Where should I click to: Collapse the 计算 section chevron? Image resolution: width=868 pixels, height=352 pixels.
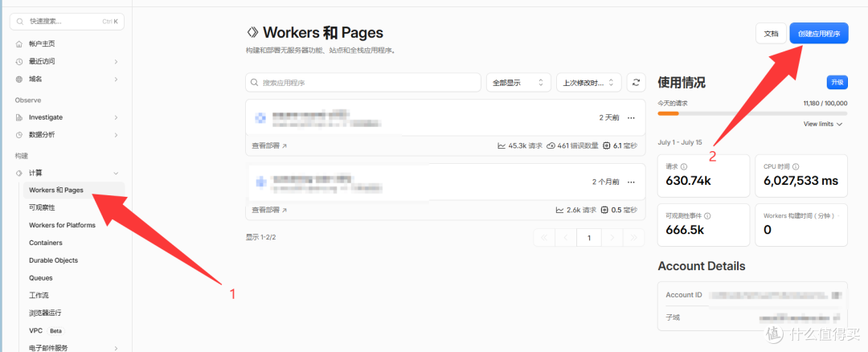(117, 173)
